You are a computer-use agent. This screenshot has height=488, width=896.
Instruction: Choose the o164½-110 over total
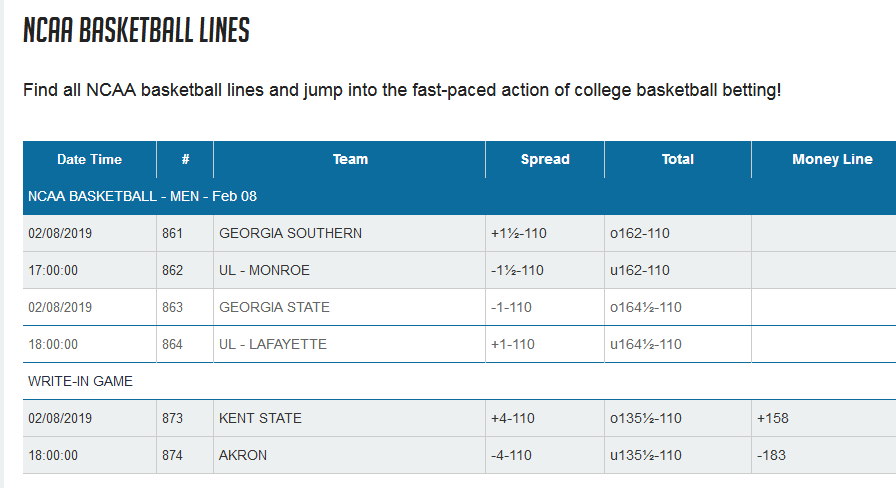pos(645,307)
